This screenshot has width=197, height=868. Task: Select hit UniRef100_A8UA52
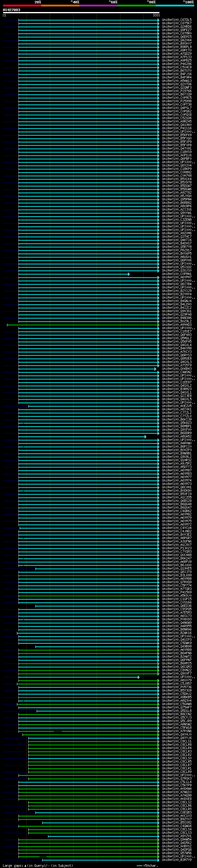(176, 437)
